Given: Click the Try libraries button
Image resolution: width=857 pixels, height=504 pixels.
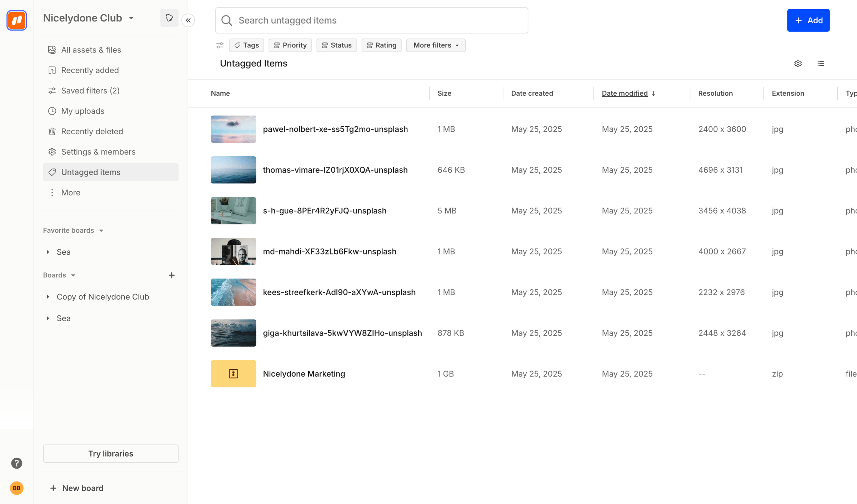Looking at the screenshot, I should [111, 454].
